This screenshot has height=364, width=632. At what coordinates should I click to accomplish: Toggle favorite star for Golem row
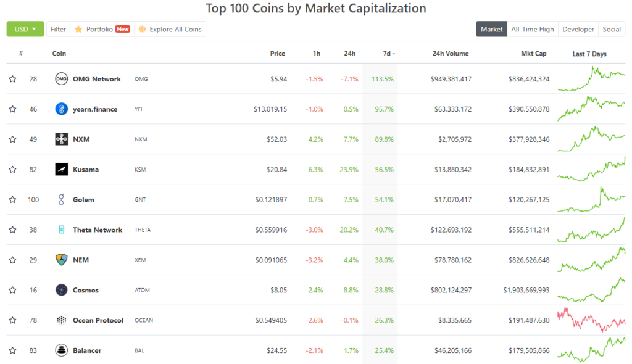tap(13, 199)
